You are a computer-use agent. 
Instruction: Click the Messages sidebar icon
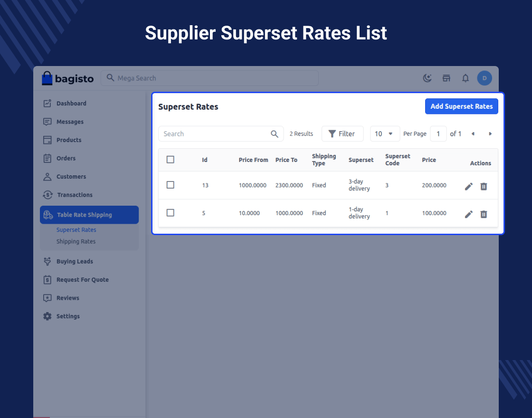[47, 122]
